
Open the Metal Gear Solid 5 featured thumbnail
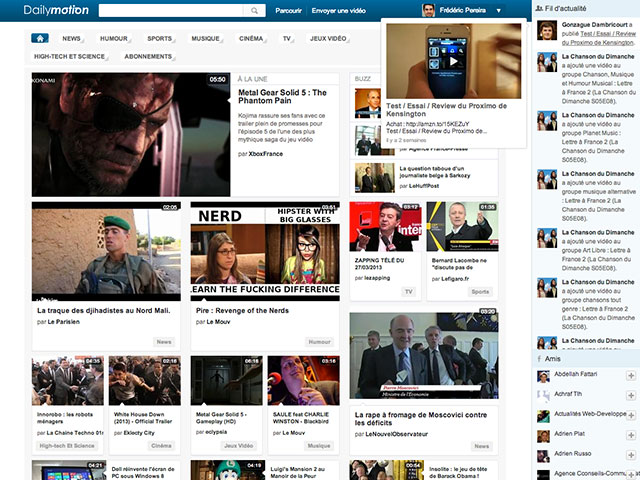131,135
